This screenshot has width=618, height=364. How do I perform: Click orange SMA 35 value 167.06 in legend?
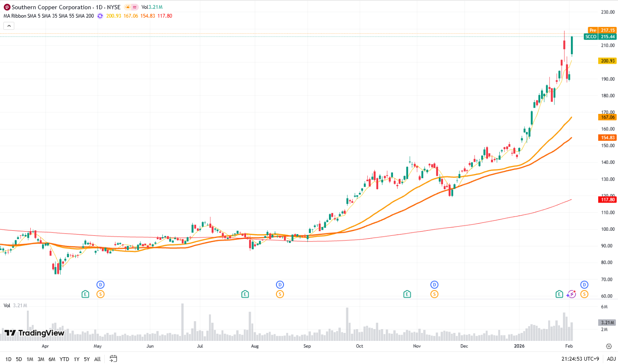(x=131, y=16)
